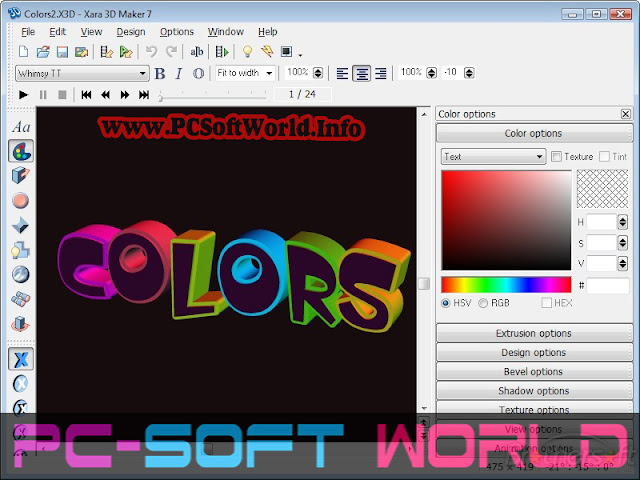Click the hex # color input field

[x=608, y=286]
